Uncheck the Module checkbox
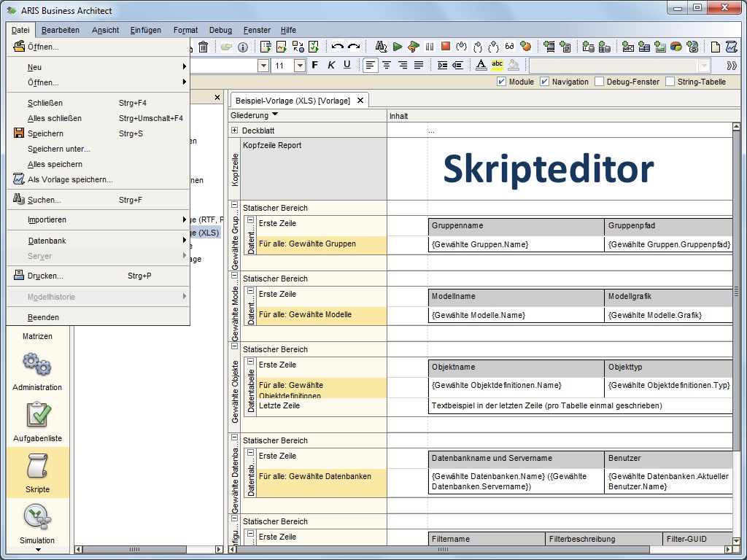The width and height of the screenshot is (747, 560). 501,82
